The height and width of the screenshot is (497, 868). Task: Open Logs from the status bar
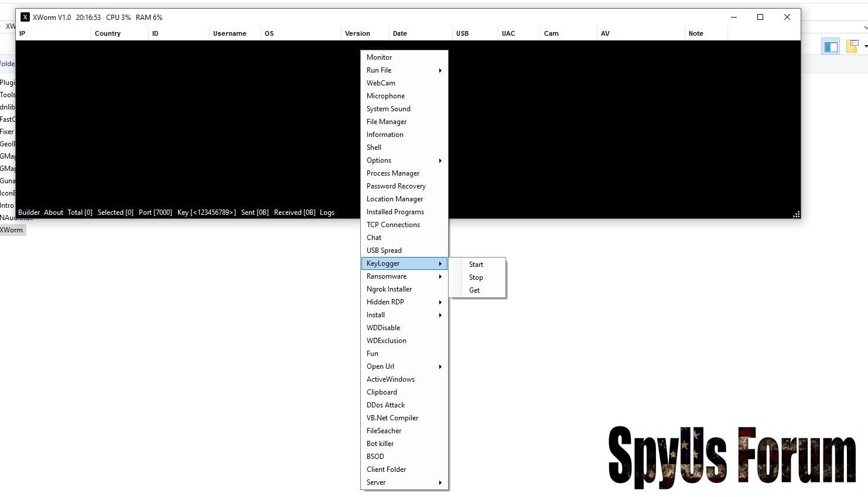[x=327, y=212]
